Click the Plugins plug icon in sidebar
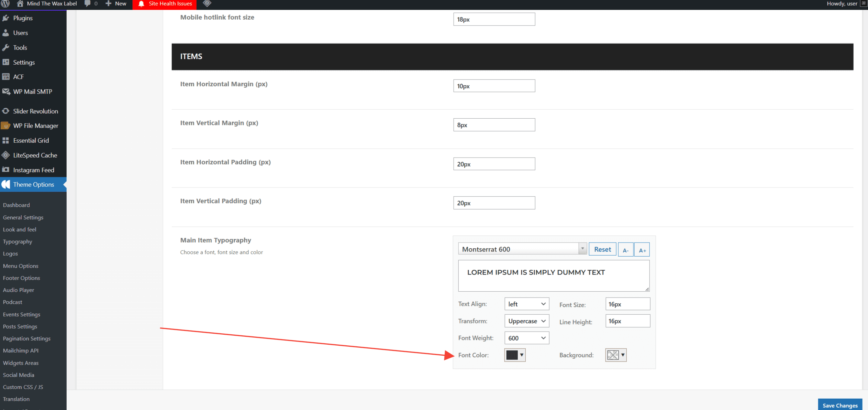Viewport: 868px width, 410px height. (5, 18)
